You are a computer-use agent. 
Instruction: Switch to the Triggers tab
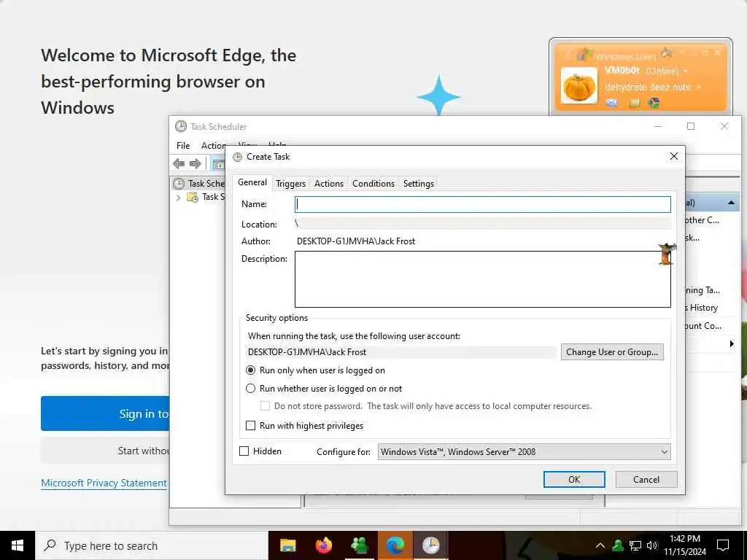(x=290, y=184)
